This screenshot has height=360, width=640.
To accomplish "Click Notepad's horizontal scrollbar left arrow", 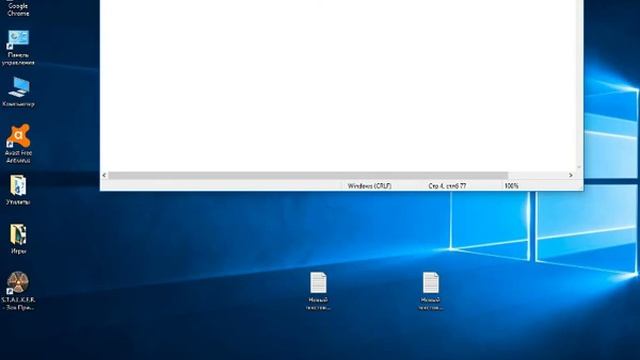I will coord(104,175).
